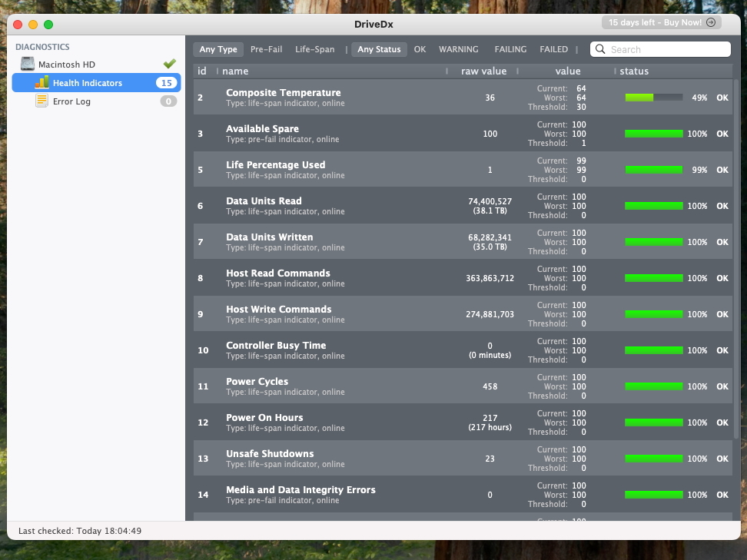Click the 15 days left Buy Now button

coord(661,22)
